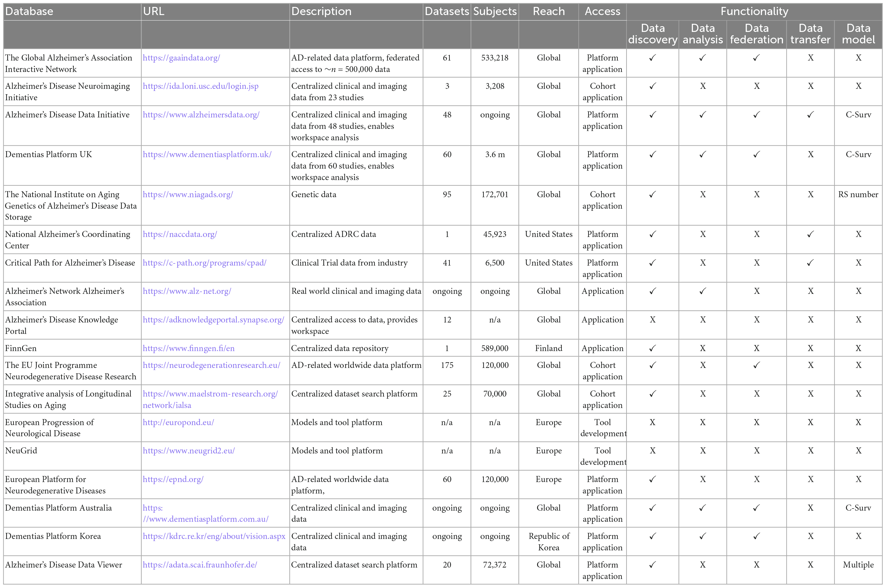Click the Data federation subheader
The height and width of the screenshot is (588, 886).
pyautogui.click(x=757, y=34)
